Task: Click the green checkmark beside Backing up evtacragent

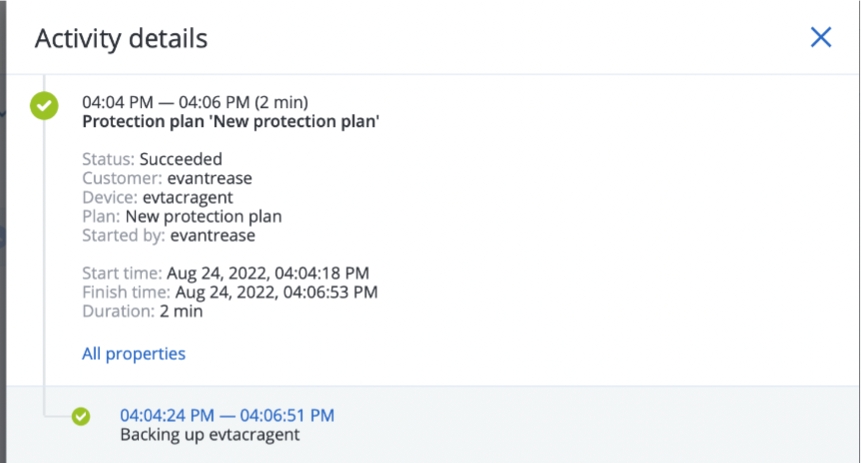Action: pyautogui.click(x=81, y=416)
